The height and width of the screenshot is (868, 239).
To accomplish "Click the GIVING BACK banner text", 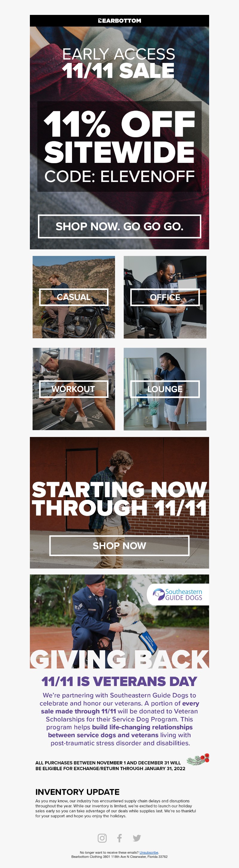I will point(119,659).
